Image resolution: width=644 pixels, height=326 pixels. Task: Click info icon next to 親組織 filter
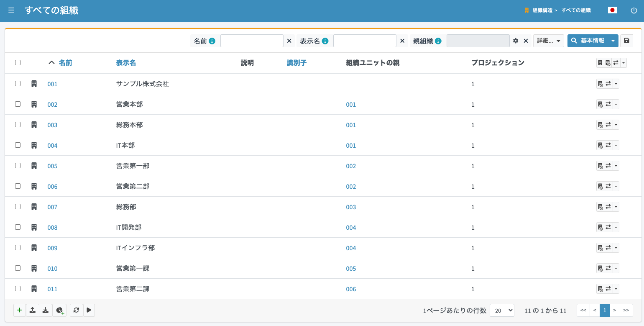438,41
